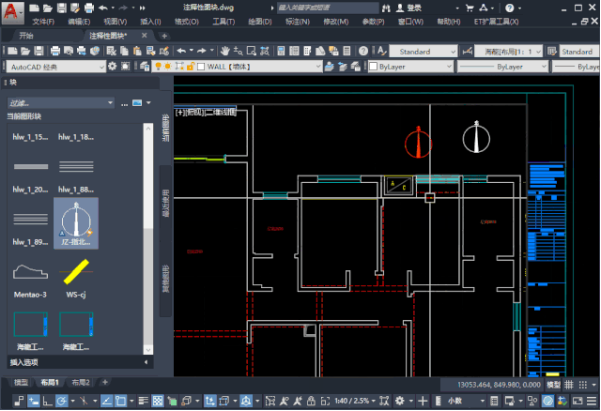
Task: Open the 文件(F) menu
Action: (43, 21)
